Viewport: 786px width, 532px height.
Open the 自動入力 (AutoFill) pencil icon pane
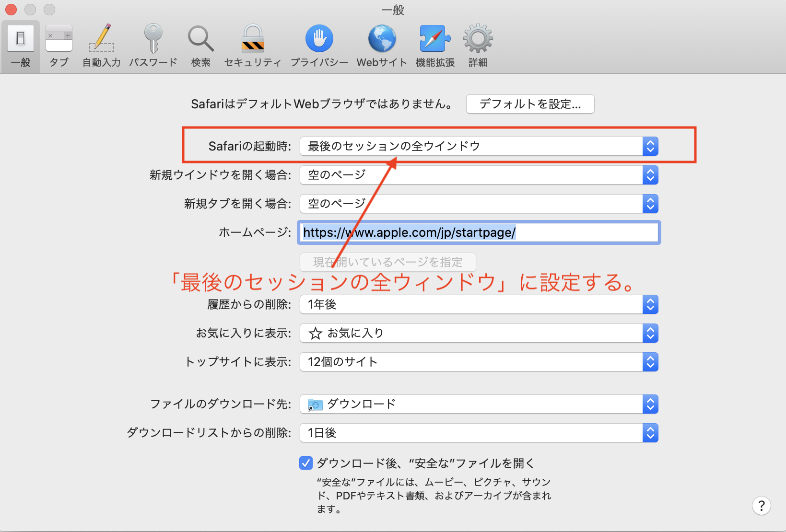tap(102, 46)
